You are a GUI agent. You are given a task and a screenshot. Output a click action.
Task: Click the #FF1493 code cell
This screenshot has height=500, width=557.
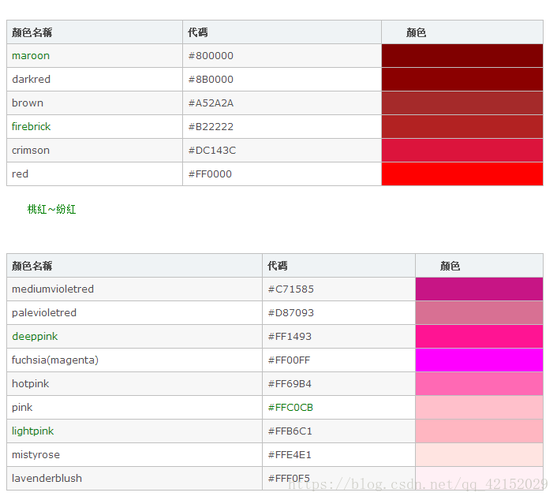[x=339, y=336]
